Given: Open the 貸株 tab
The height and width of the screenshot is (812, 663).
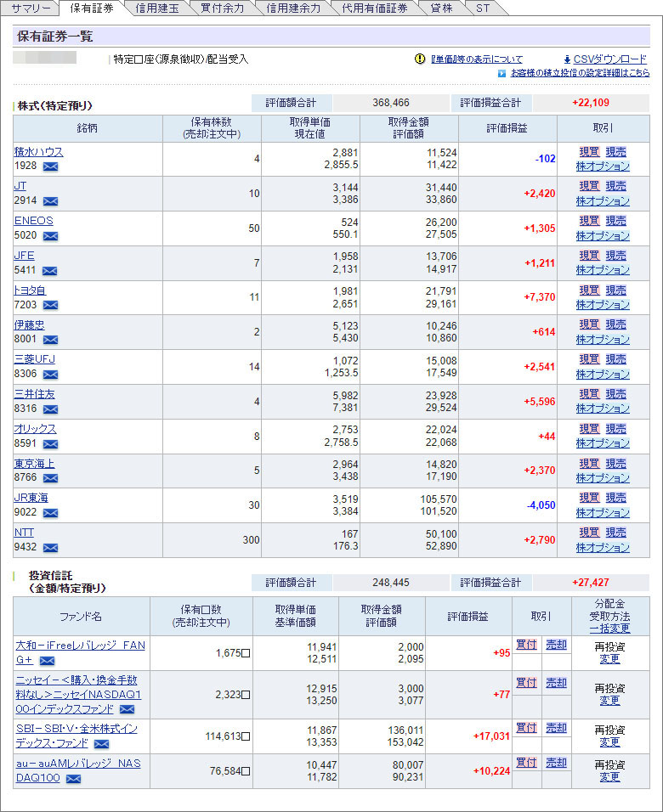Looking at the screenshot, I should 441,8.
